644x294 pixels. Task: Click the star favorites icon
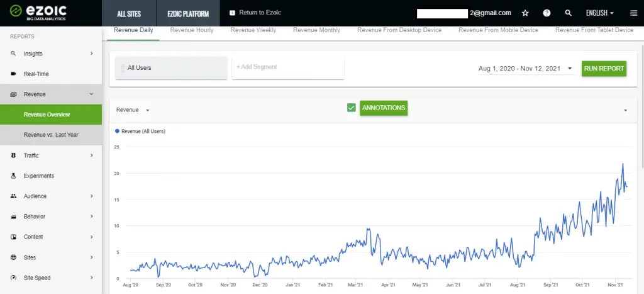click(x=525, y=13)
